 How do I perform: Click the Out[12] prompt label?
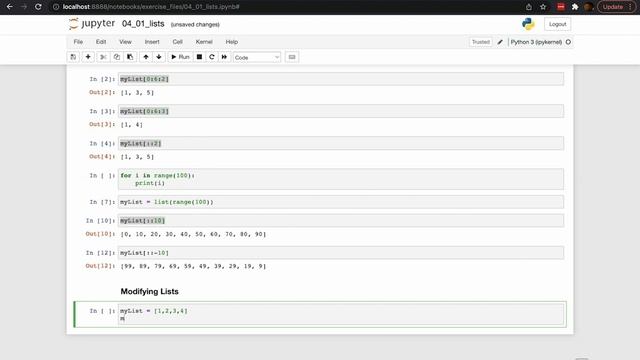click(100, 266)
